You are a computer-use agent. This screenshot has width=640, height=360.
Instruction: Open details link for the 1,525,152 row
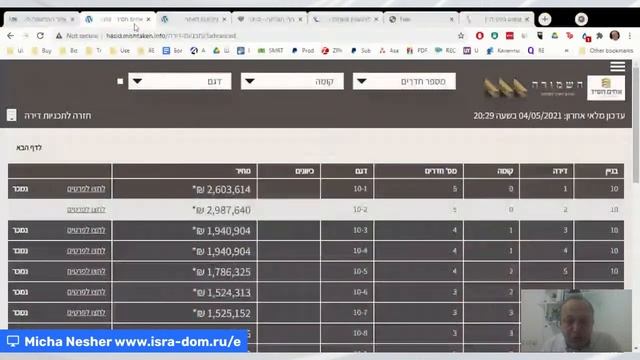click(x=86, y=312)
